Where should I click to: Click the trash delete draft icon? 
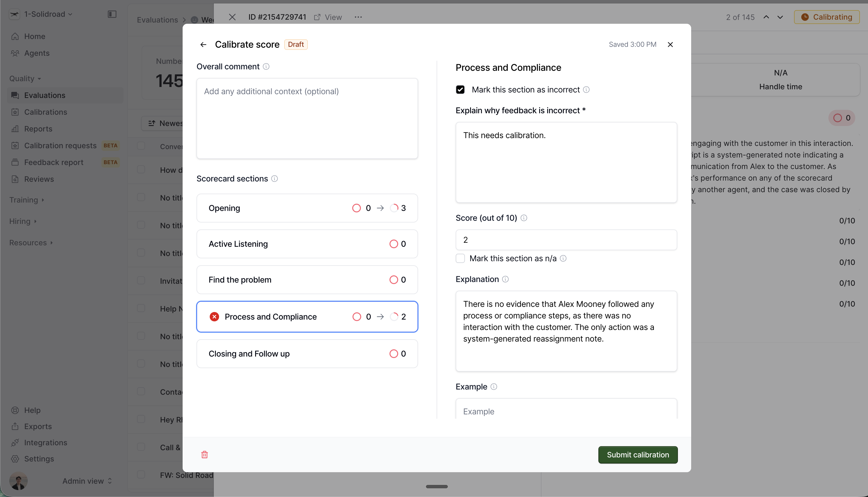pos(205,454)
